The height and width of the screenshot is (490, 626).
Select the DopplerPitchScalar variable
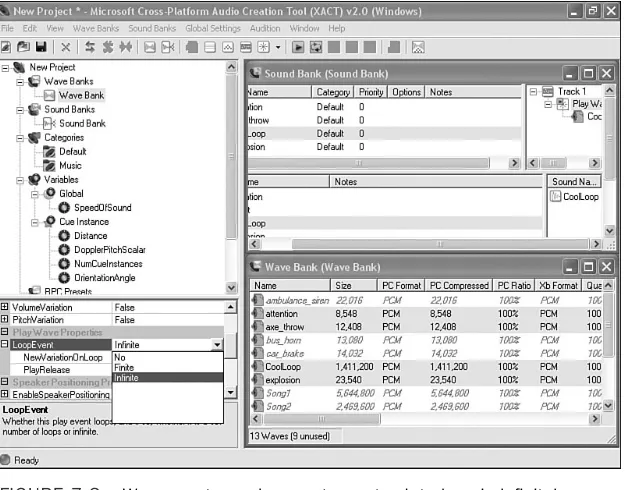click(x=110, y=250)
